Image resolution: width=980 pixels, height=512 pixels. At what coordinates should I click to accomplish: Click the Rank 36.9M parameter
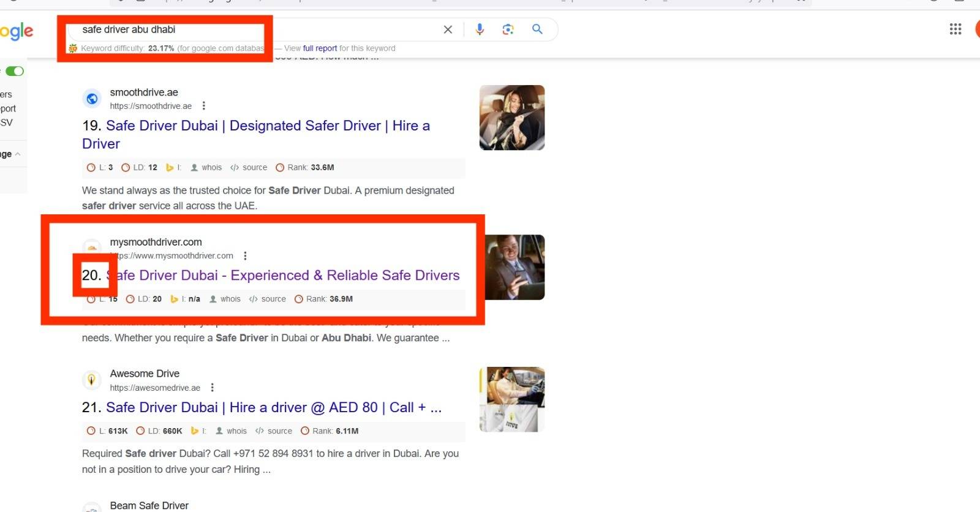point(324,299)
